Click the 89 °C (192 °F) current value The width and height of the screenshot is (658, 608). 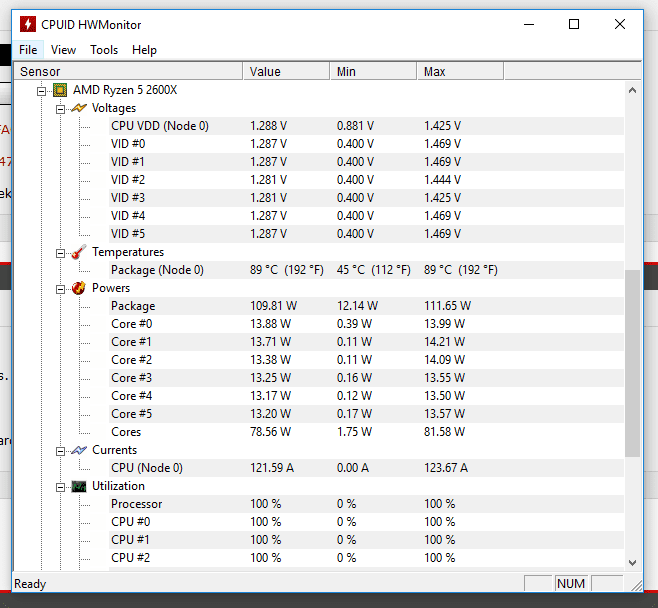[287, 270]
